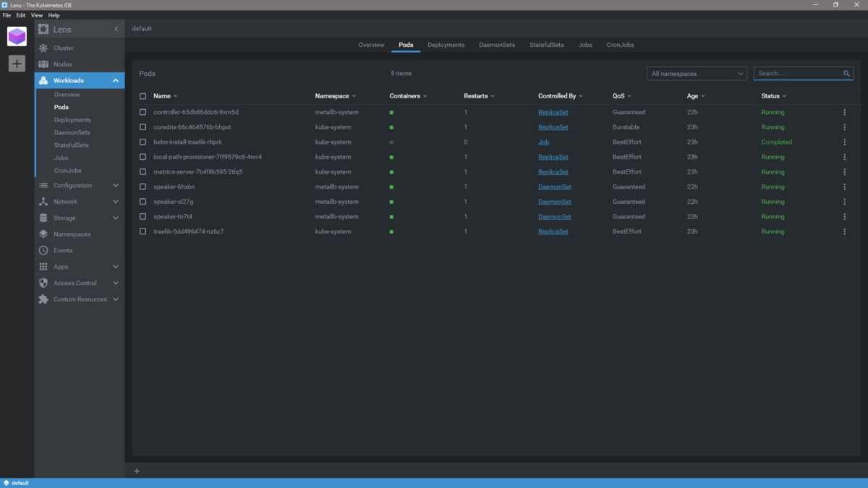The height and width of the screenshot is (488, 868).
Task: Click the Nodes sidebar icon
Action: (43, 64)
